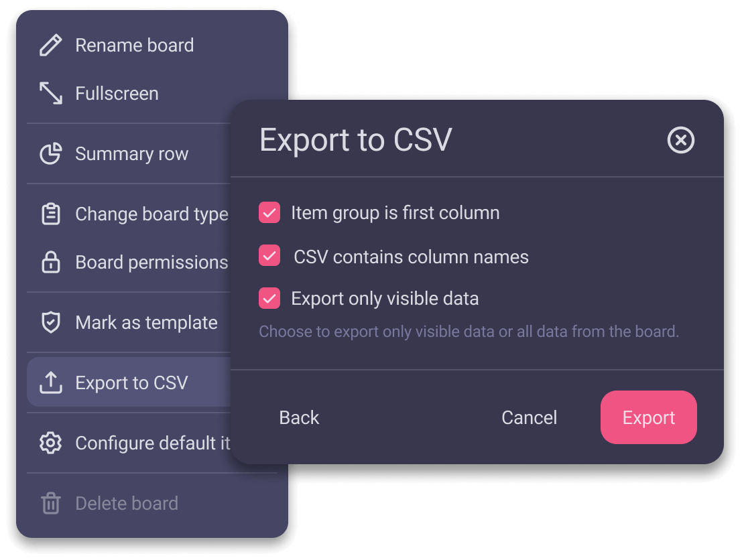Choose Mark as template from menu
This screenshot has width=740, height=560.
point(146,323)
